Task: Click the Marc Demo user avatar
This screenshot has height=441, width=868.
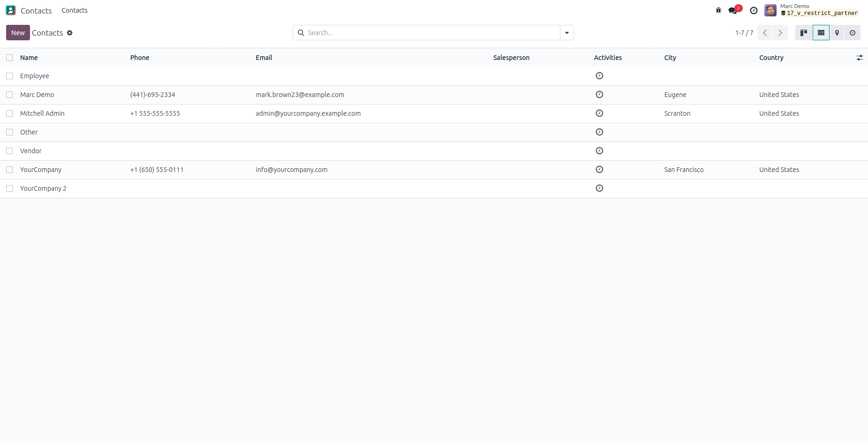Action: pyautogui.click(x=770, y=10)
